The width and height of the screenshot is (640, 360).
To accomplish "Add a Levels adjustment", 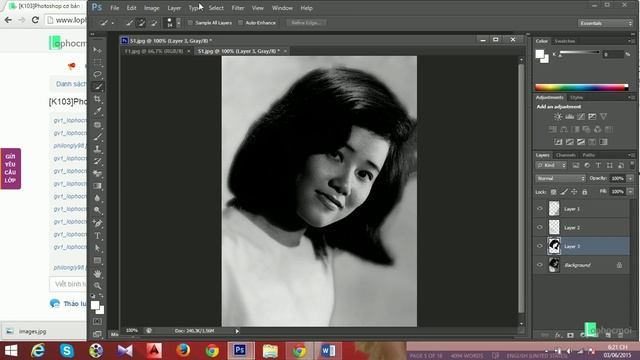I will [x=569, y=117].
